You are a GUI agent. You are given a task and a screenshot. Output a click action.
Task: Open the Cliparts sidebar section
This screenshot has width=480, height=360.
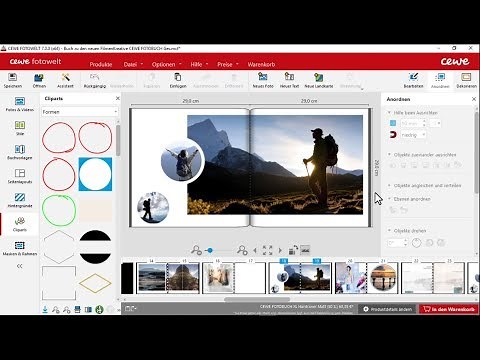(20, 224)
